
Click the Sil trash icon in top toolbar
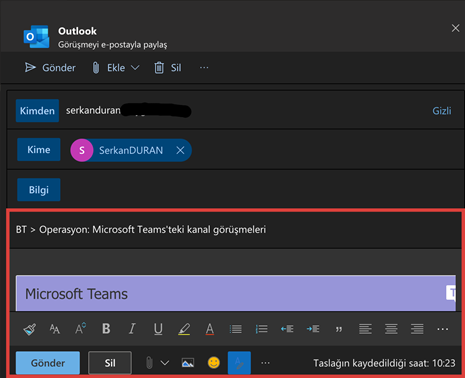click(159, 68)
